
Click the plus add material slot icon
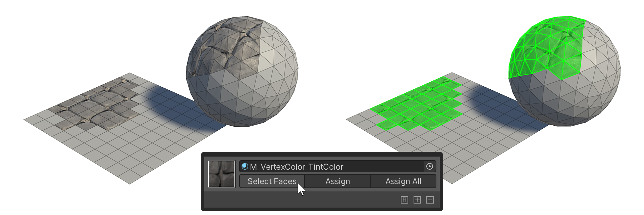tap(417, 200)
